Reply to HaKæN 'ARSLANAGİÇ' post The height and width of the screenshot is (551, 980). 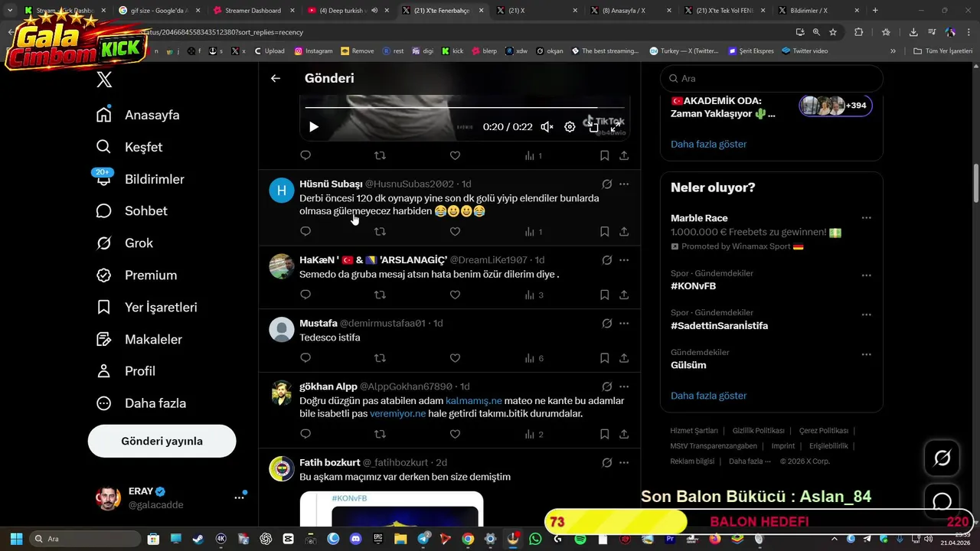pyautogui.click(x=305, y=295)
